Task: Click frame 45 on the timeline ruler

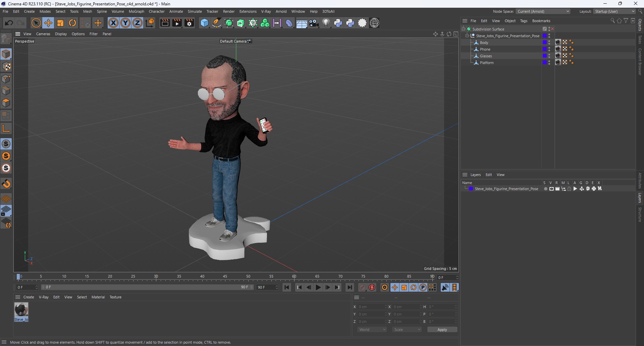Action: pyautogui.click(x=225, y=277)
